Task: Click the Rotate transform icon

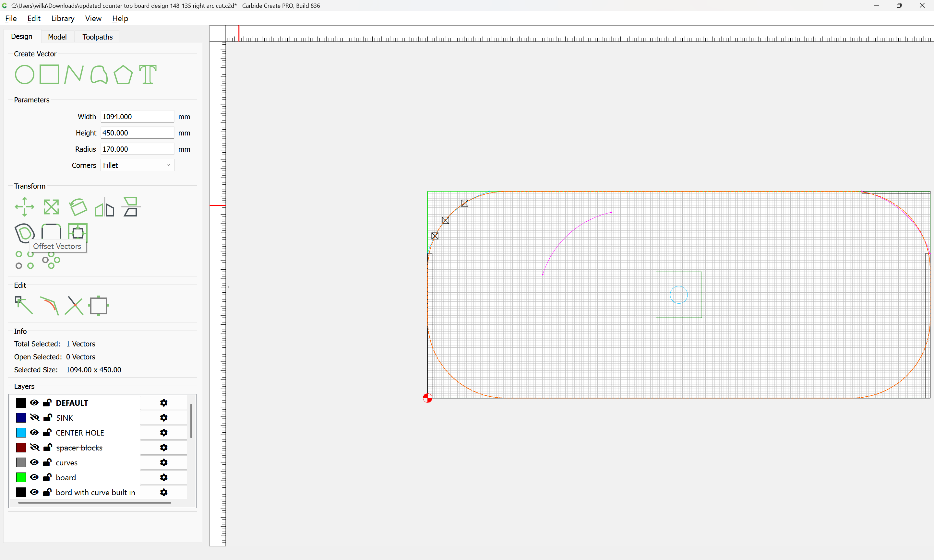Action: tap(78, 207)
